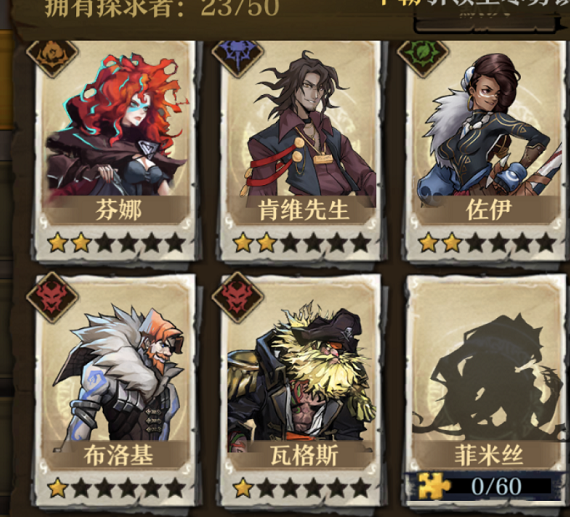Click the second gold star under 佐伊
This screenshot has height=517, width=570.
(451, 243)
